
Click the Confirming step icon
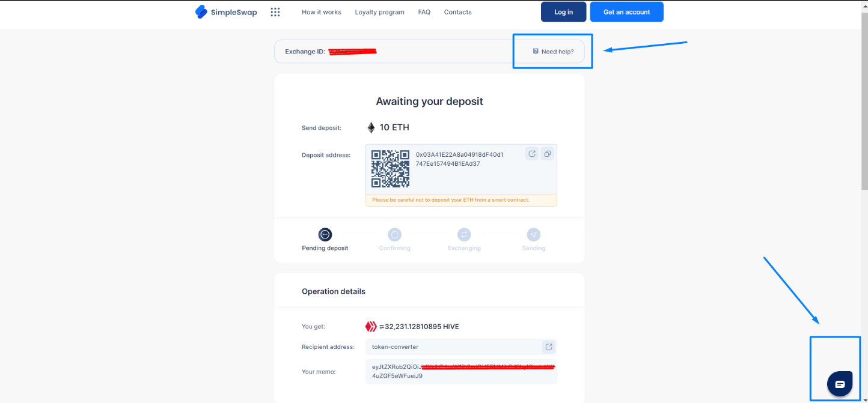(x=394, y=234)
